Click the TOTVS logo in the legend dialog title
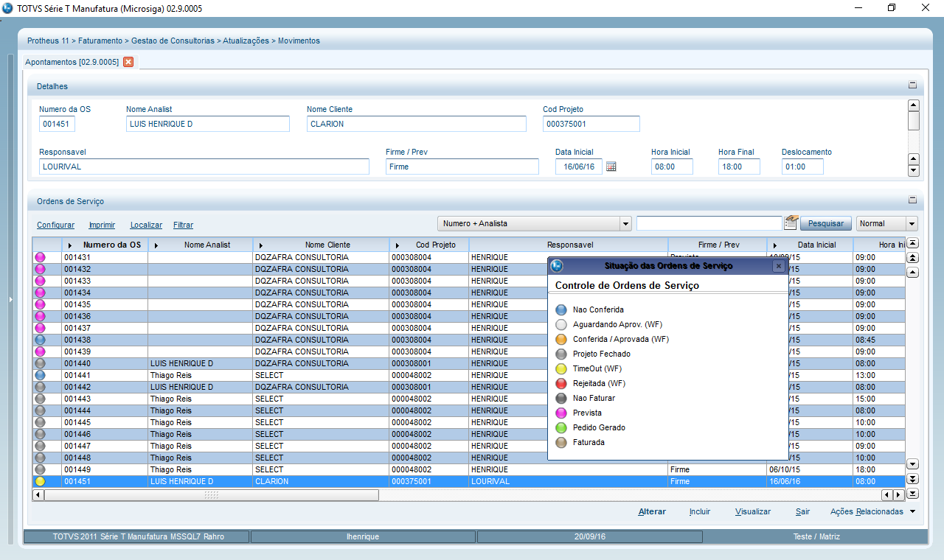Screen dimensions: 944x560 click(558, 266)
